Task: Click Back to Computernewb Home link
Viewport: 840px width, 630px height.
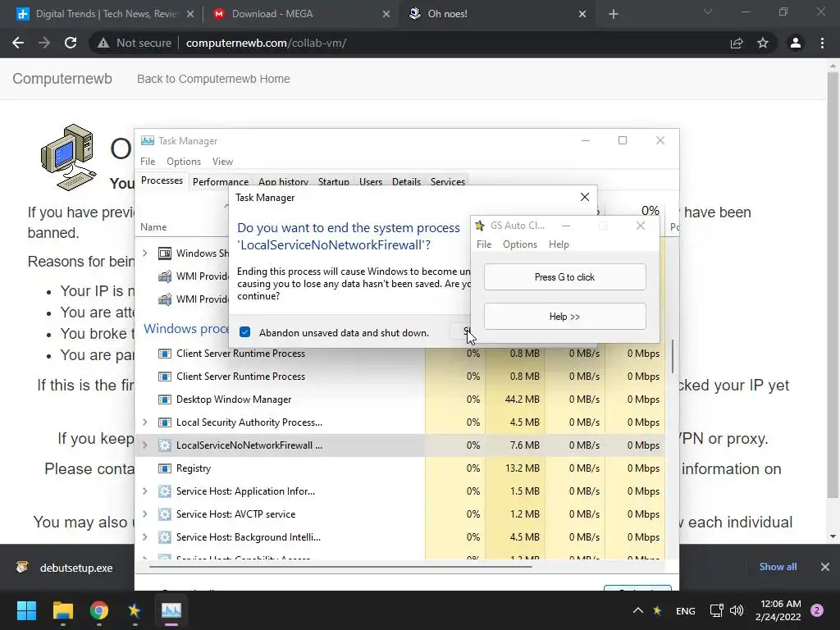Action: [x=213, y=79]
